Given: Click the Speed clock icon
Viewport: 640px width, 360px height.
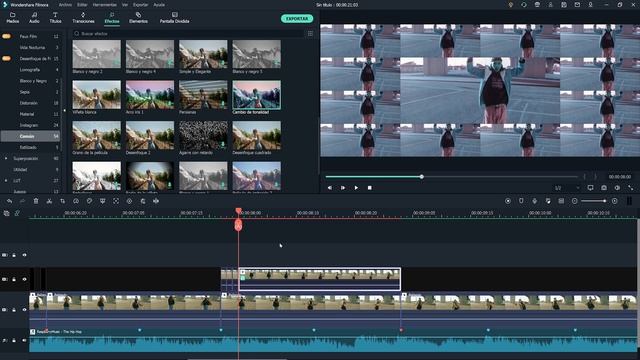Looking at the screenshot, I should pos(76,201).
